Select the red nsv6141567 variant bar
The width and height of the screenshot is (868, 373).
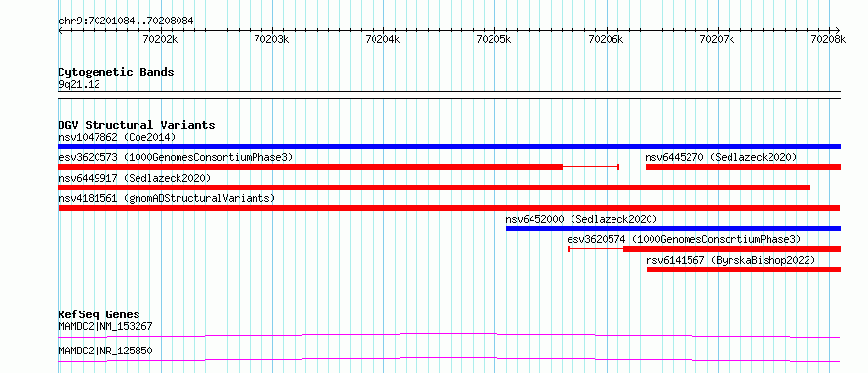[x=743, y=269]
